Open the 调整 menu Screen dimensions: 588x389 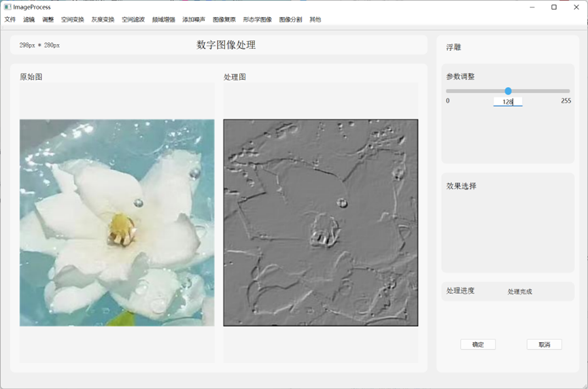tap(48, 20)
